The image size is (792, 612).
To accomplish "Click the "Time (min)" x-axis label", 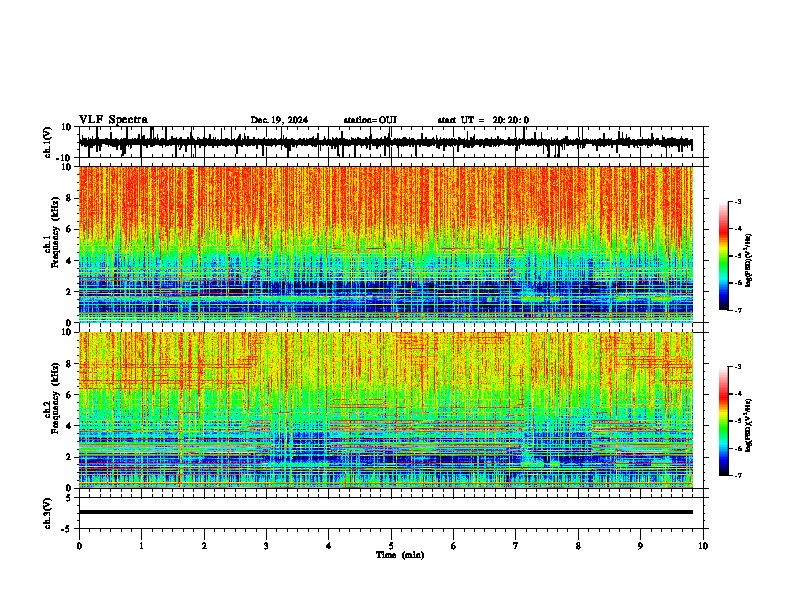I will coord(400,555).
